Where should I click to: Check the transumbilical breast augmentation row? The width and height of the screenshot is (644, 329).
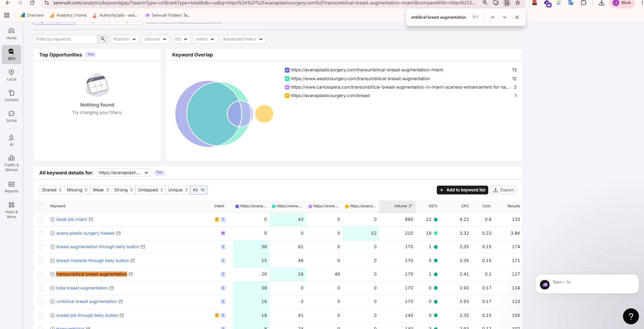click(x=41, y=274)
